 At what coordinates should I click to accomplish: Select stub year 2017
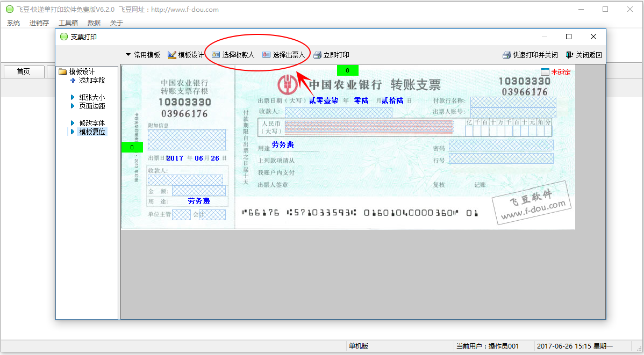[x=175, y=158]
